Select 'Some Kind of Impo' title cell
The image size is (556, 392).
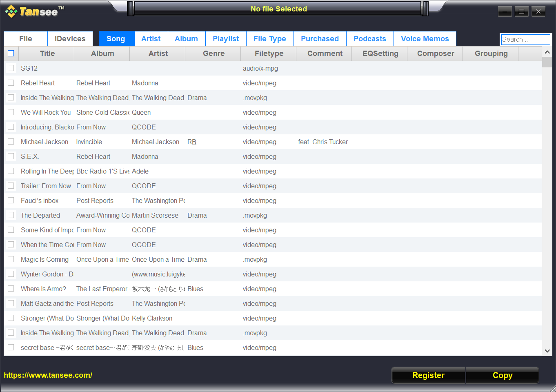tap(47, 230)
